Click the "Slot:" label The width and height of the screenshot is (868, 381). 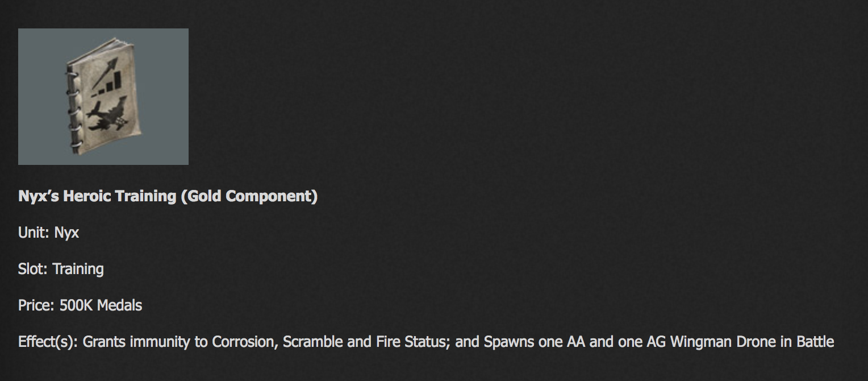[33, 269]
